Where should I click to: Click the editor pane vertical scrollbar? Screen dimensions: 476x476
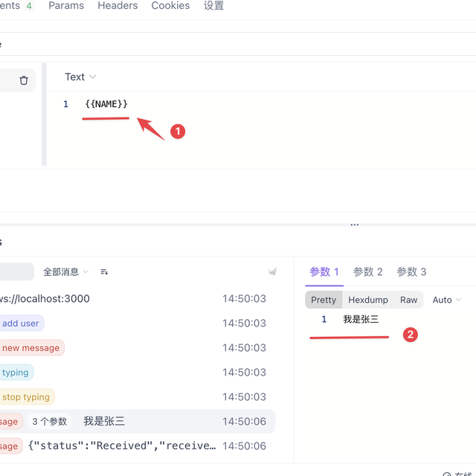pyautogui.click(x=44, y=114)
